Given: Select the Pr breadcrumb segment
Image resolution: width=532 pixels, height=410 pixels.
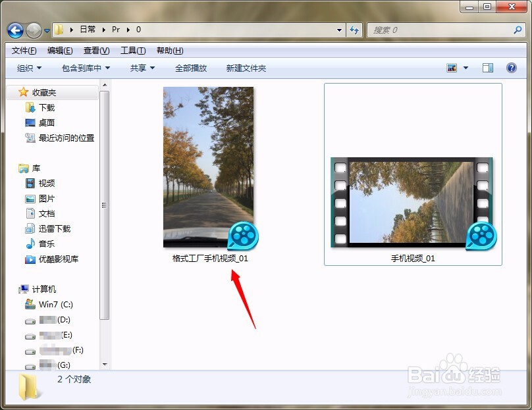Looking at the screenshot, I should coord(116,30).
